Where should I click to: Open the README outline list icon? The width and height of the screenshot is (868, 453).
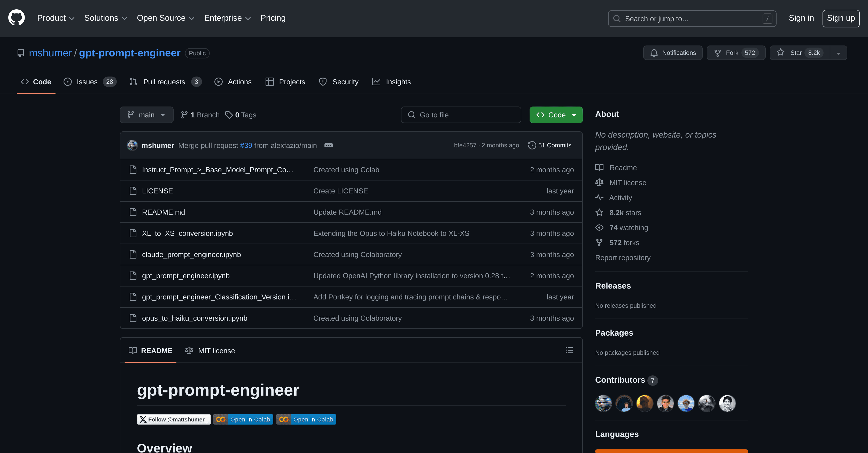click(569, 350)
